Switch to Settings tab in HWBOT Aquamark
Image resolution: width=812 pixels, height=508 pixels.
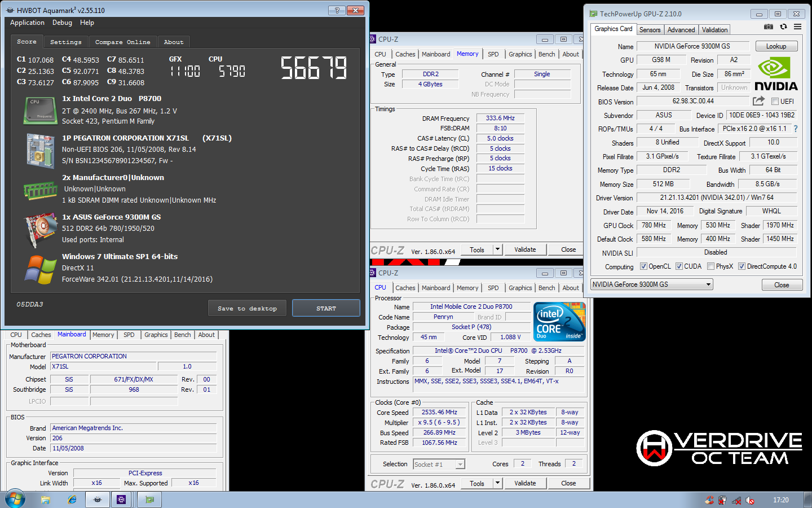tap(66, 42)
